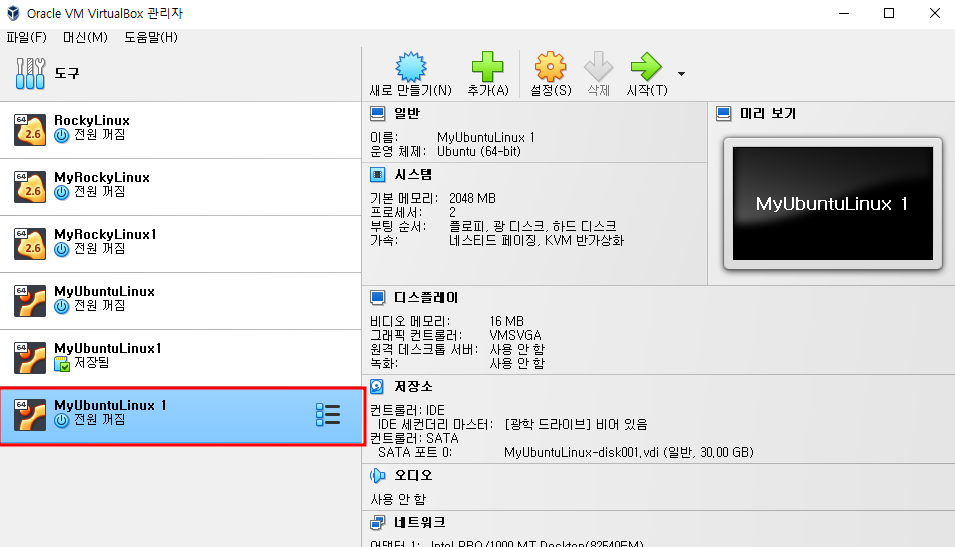Maximize the VirtualBox 관리자 window
The width and height of the screenshot is (955, 547).
coord(889,13)
